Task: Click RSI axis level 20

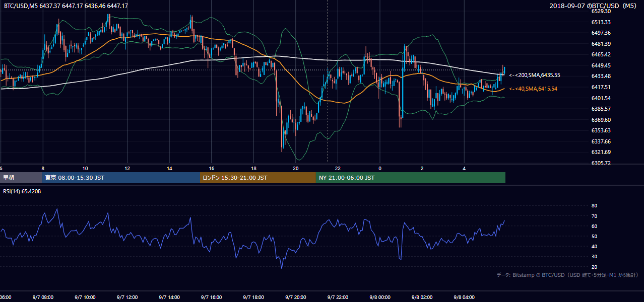Action: tap(594, 267)
